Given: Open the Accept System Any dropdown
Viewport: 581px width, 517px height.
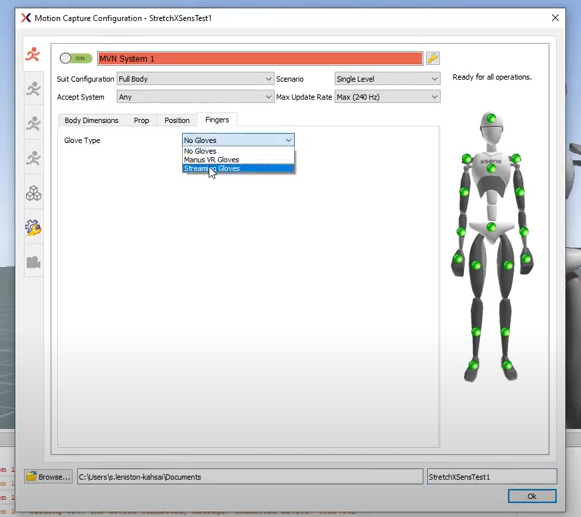Looking at the screenshot, I should click(196, 97).
